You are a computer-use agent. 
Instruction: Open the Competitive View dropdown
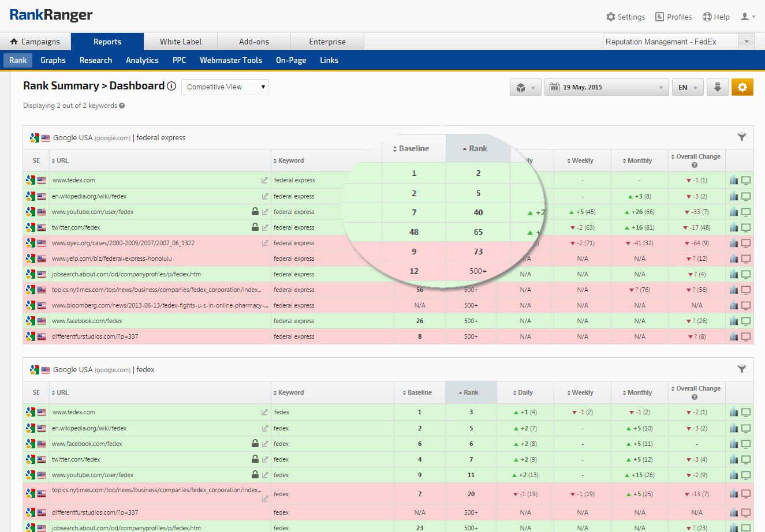coord(225,87)
